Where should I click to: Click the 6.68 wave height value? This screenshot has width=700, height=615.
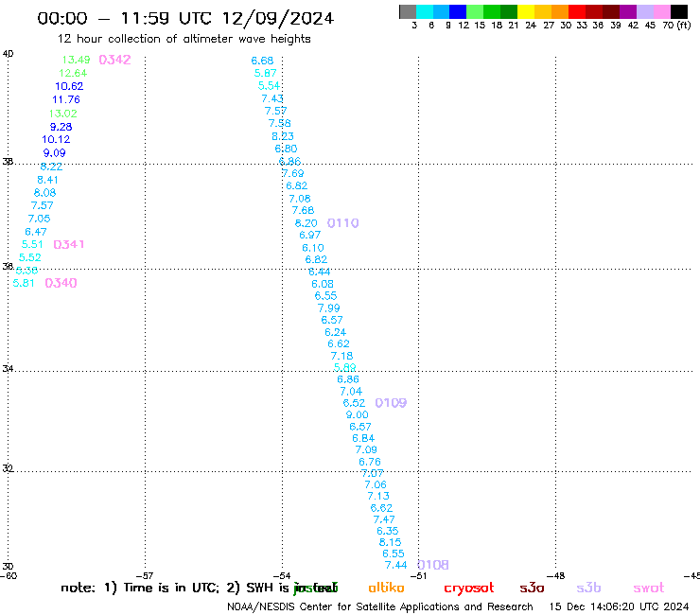point(263,61)
